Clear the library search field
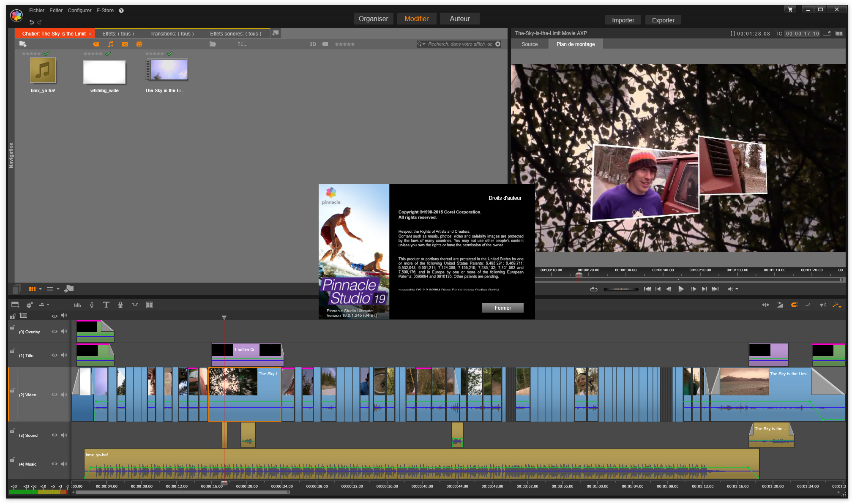 point(498,44)
